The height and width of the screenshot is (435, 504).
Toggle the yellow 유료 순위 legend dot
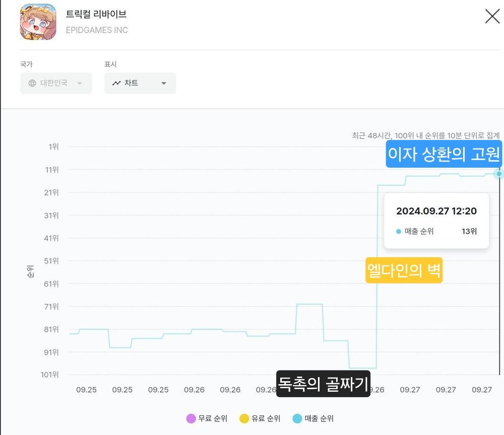tap(244, 418)
